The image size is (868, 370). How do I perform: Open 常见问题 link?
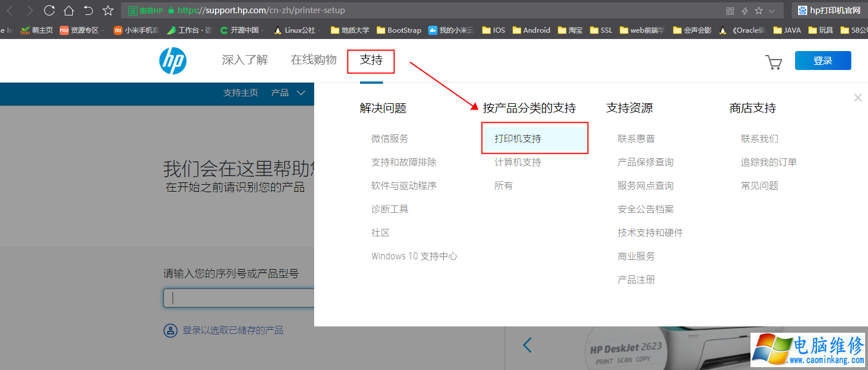760,186
